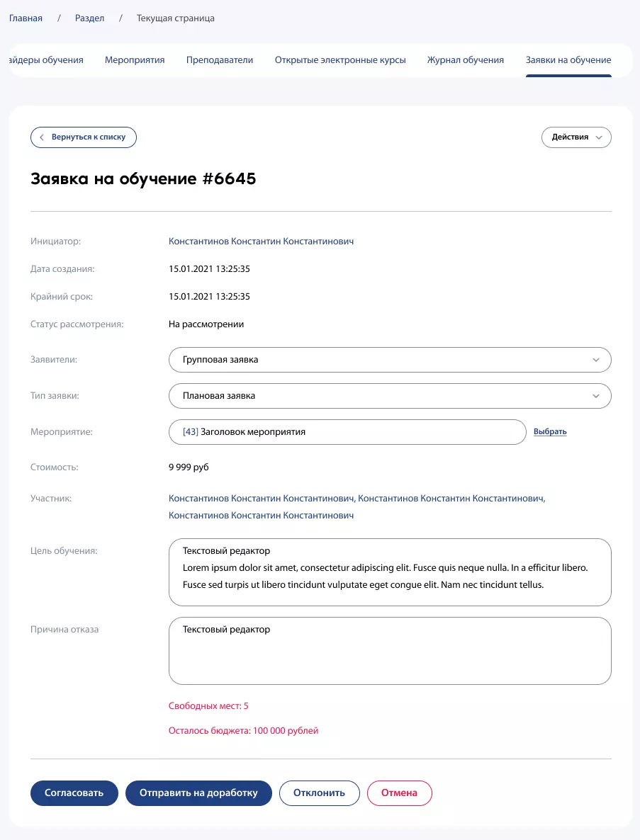Screen dimensions: 640x840
Task: Click into the Причина отказа text editor
Action: 389,659
